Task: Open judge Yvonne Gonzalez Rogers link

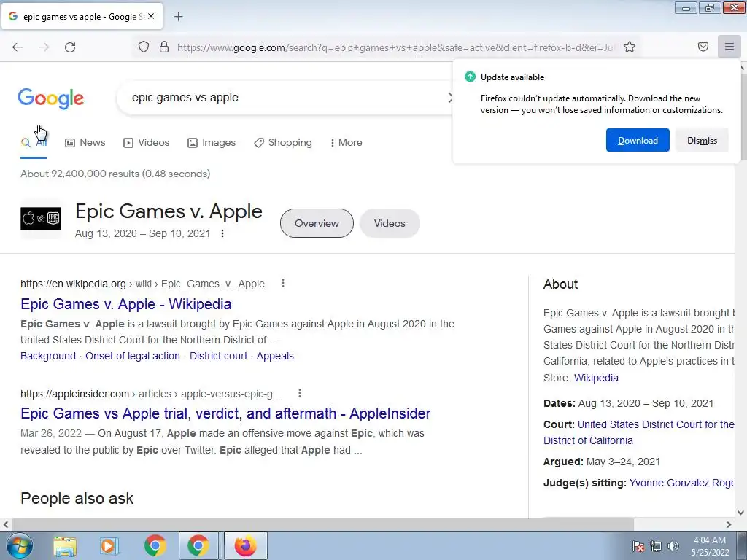Action: [x=682, y=483]
